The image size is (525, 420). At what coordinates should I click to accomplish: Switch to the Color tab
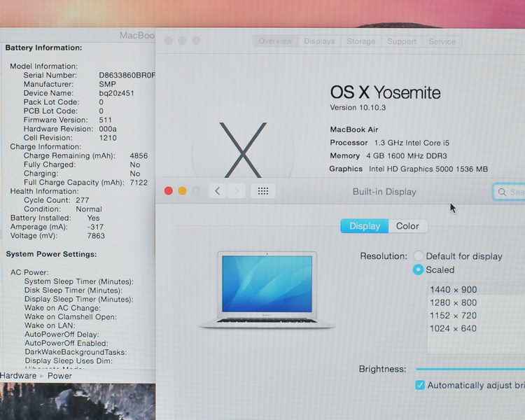click(407, 226)
